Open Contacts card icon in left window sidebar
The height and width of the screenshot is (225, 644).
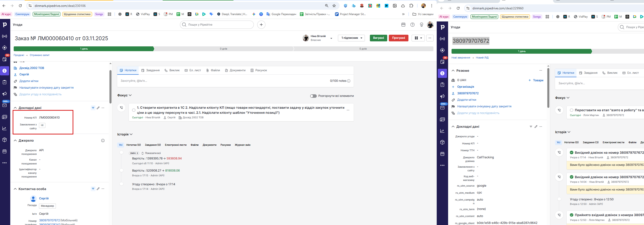coord(5,117)
